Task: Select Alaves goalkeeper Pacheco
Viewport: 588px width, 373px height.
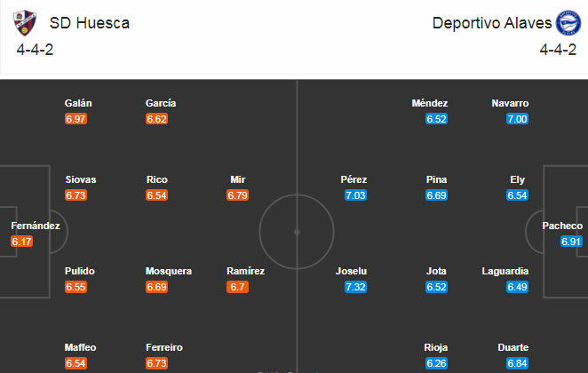Action: pyautogui.click(x=562, y=226)
